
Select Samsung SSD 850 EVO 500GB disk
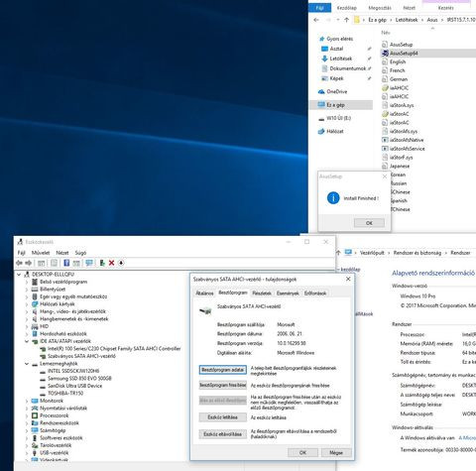coord(79,378)
